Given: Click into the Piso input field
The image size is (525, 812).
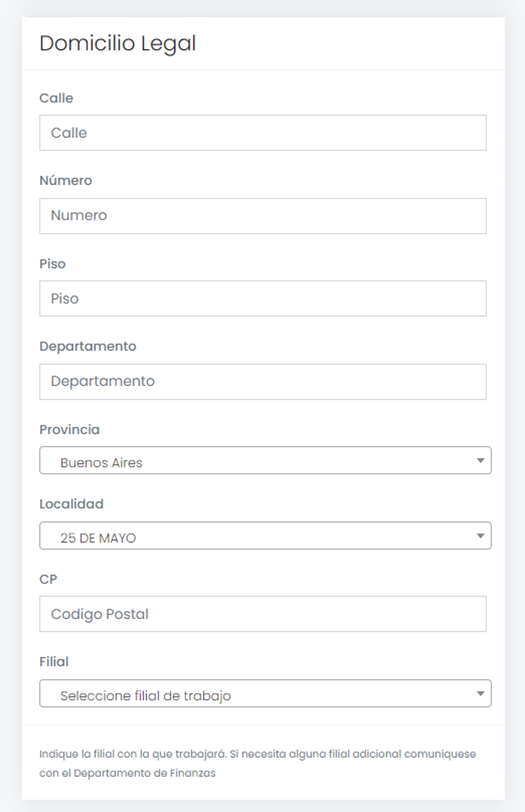Looking at the screenshot, I should pyautogui.click(x=262, y=298).
